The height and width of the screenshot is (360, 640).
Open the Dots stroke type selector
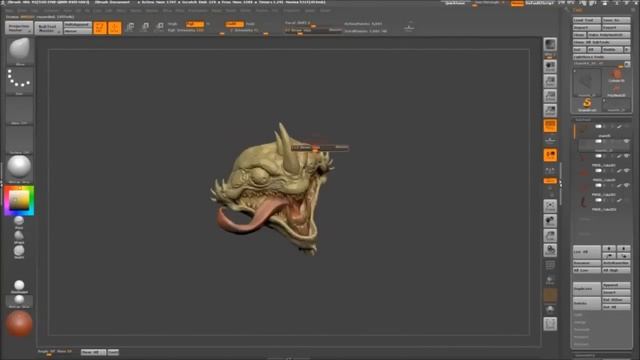click(19, 81)
